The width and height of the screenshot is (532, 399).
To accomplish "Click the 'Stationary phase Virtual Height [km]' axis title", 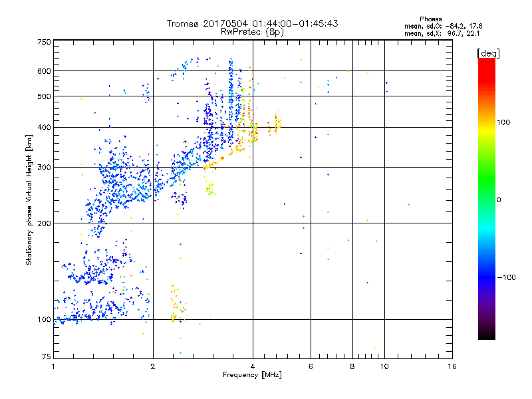I will pos(29,199).
